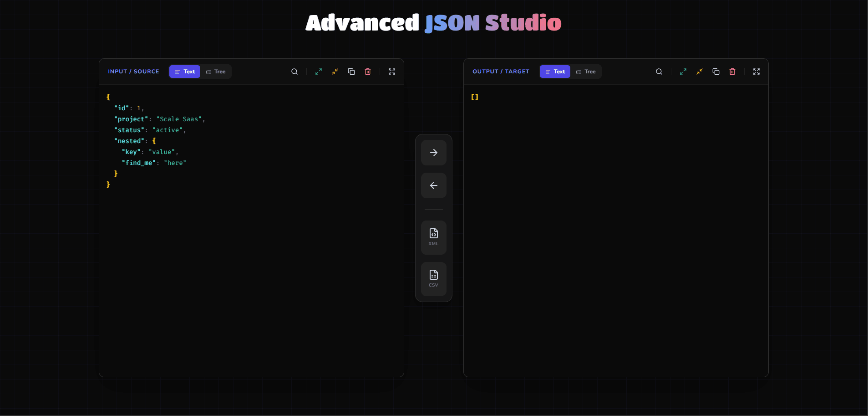868x416 pixels.
Task: Send output back to input with the left arrow
Action: click(x=433, y=185)
